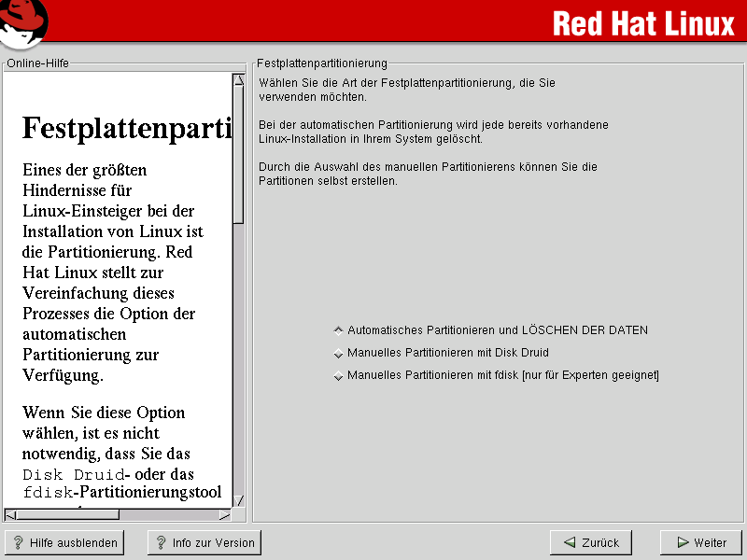The width and height of the screenshot is (747, 560).
Task: Click the help panel's left scroll arrow
Action: (10, 514)
